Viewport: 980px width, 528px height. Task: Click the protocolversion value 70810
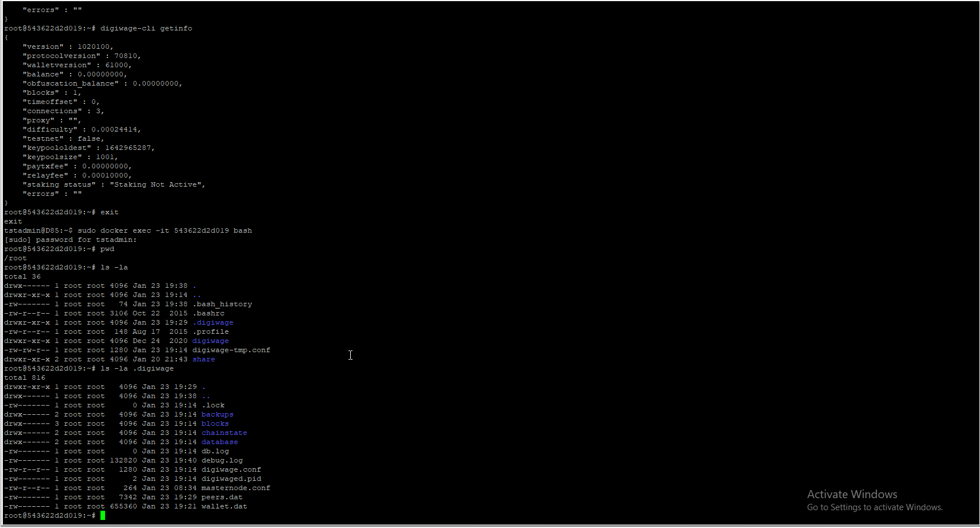coord(126,56)
